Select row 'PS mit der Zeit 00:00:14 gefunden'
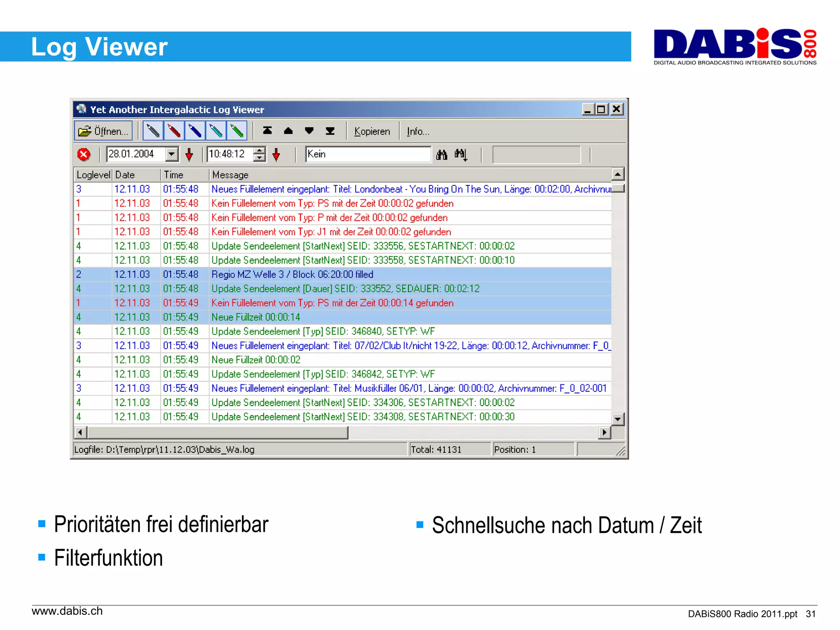Screen dimensions: 840x630 (x=342, y=303)
